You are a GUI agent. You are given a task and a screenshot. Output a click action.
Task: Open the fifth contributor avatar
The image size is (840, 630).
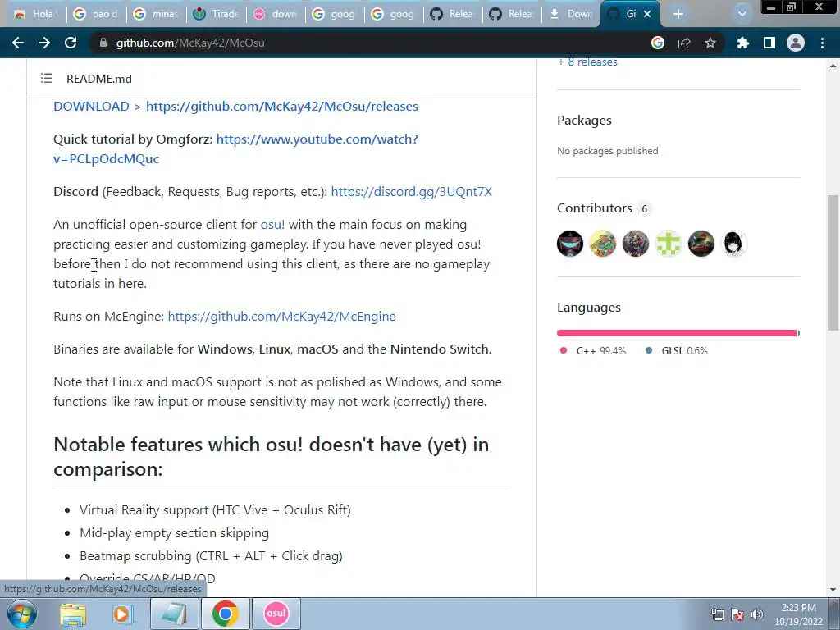701,244
